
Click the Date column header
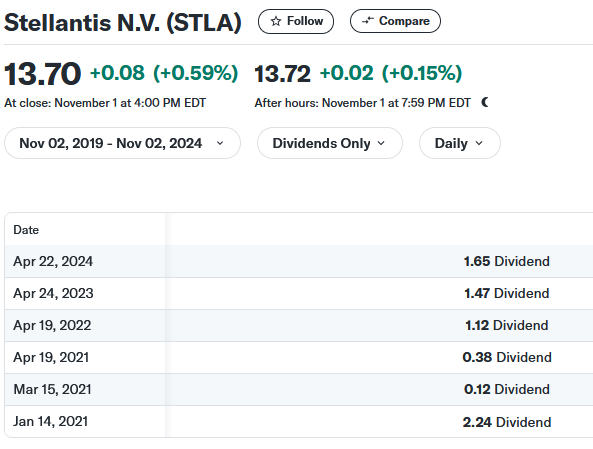pyautogui.click(x=26, y=230)
